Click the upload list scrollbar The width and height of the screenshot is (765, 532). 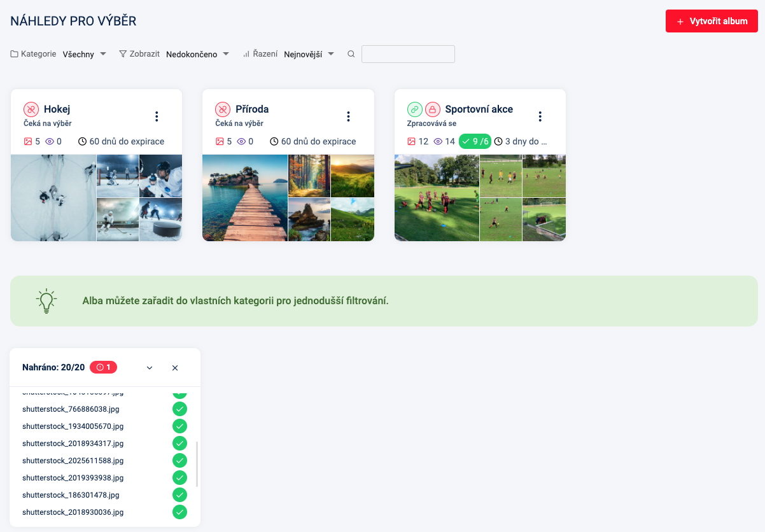click(x=197, y=465)
